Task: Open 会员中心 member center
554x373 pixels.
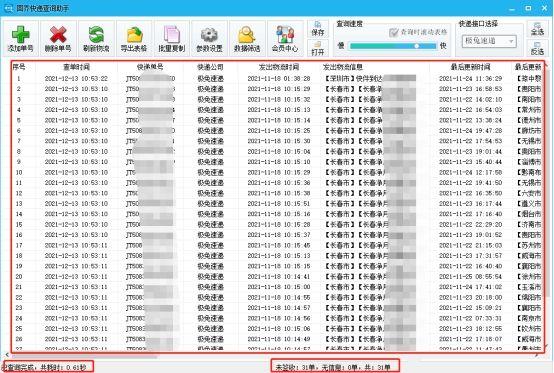Action: coord(285,38)
